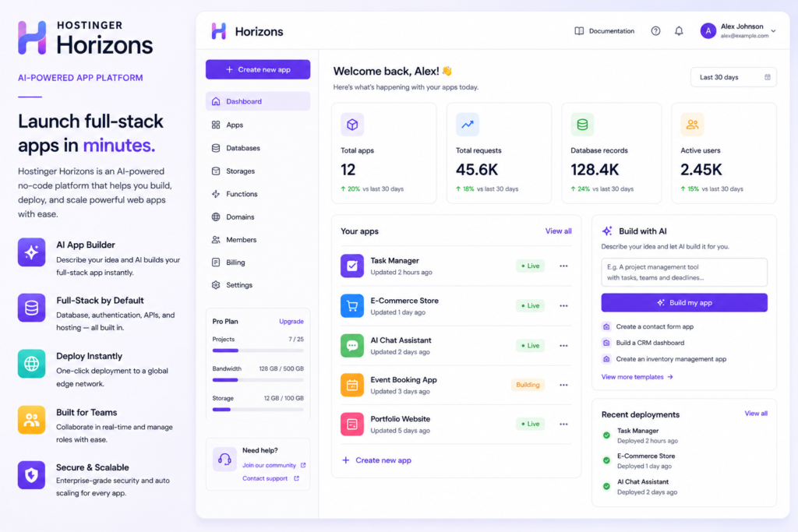798x532 pixels.
Task: Select Create a contact form app suggestion
Action: pyautogui.click(x=648, y=326)
